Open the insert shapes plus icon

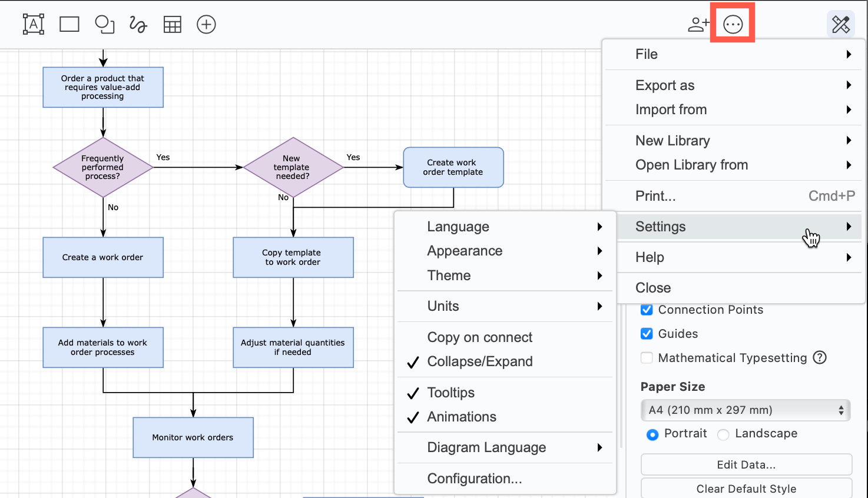pos(206,24)
